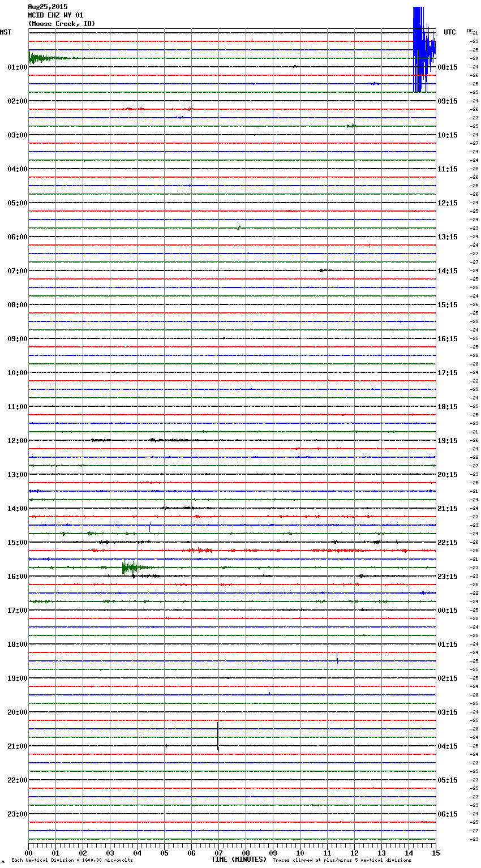Click the black spike near minute 07

(218, 737)
